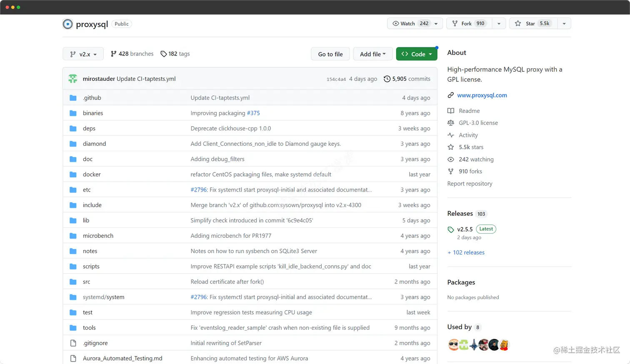Viewport: 630px width, 364px height.
Task: Click the tools folder icon
Action: tap(73, 328)
